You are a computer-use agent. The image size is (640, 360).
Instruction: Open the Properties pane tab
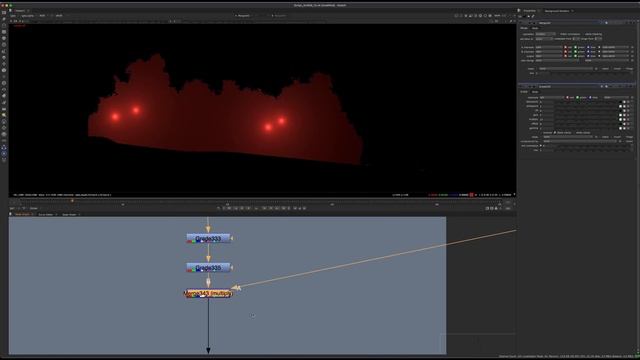tap(529, 11)
